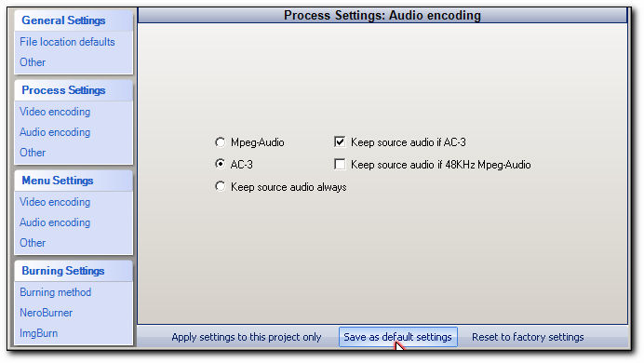Open NeroBurner settings page
This screenshot has width=644, height=363.
(46, 313)
